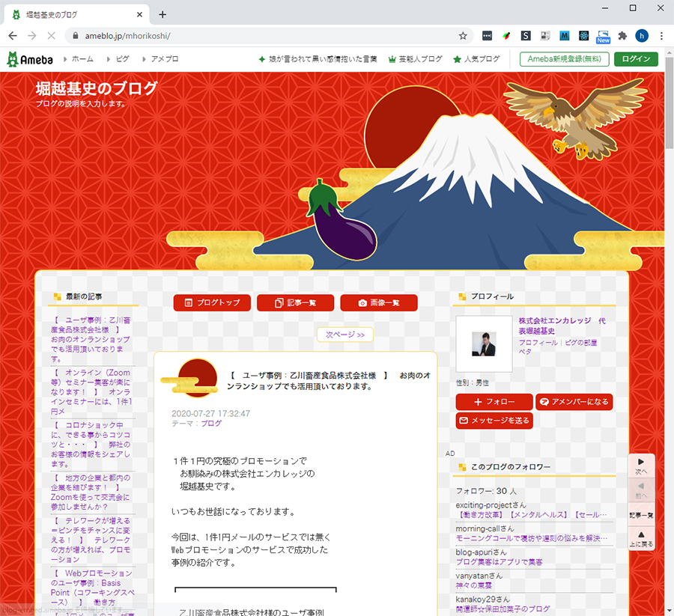Click メッセージを送る button

[494, 420]
